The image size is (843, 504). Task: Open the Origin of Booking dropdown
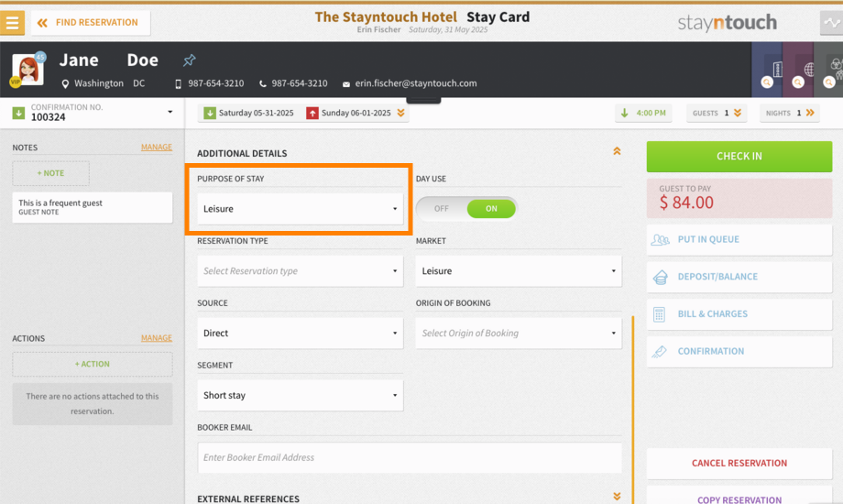(x=519, y=333)
